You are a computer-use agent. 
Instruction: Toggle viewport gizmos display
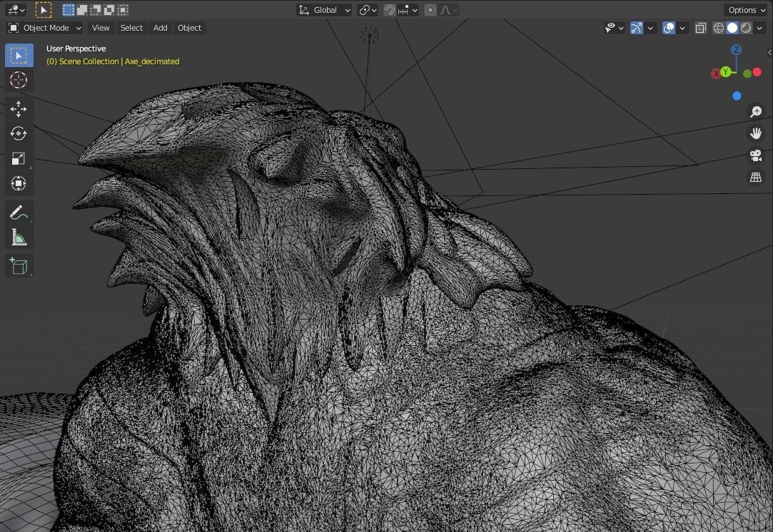637,28
